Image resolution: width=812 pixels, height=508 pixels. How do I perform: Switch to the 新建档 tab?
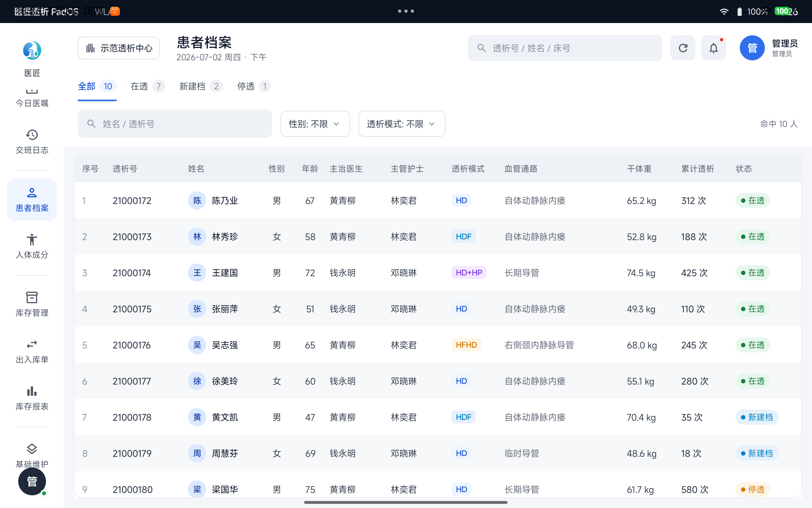pos(201,86)
